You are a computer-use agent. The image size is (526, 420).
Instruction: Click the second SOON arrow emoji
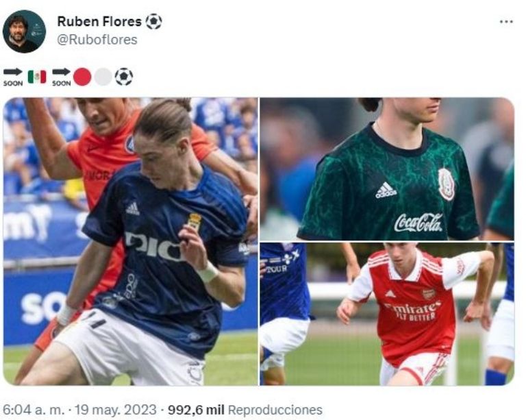pyautogui.click(x=62, y=77)
